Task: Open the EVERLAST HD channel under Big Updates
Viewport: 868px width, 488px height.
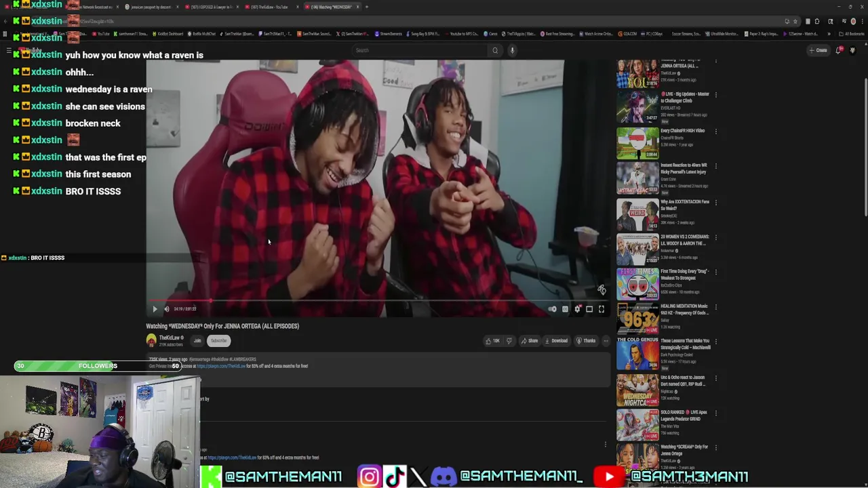Action: tap(670, 108)
